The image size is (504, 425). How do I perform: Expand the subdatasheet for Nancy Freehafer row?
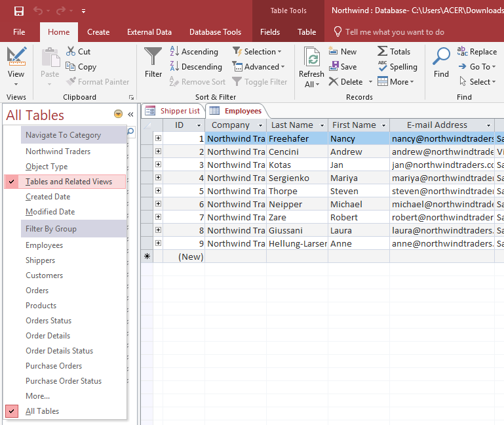point(158,138)
